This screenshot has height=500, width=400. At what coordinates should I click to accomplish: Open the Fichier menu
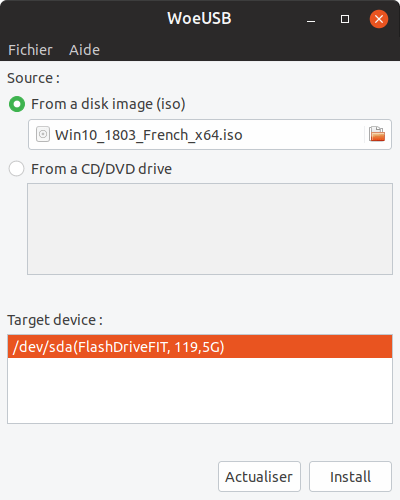coord(30,50)
